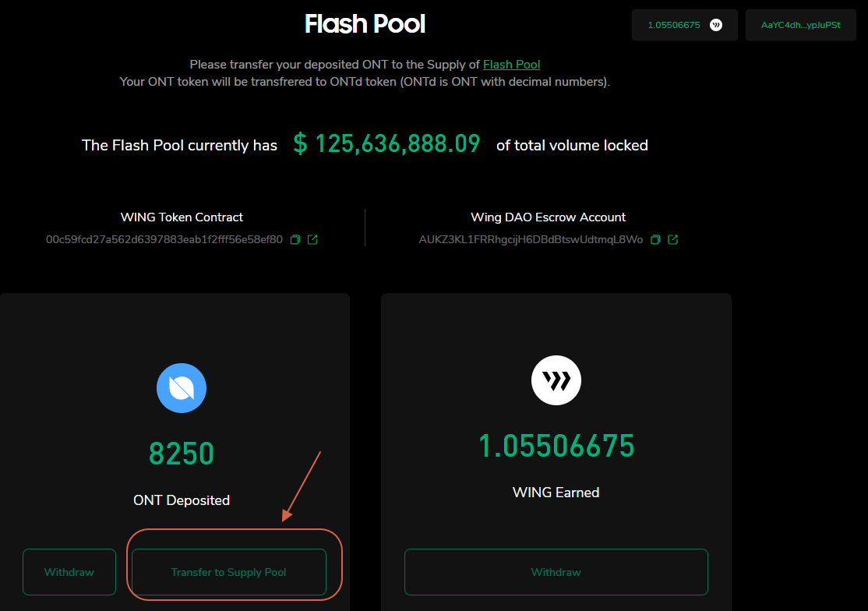This screenshot has height=611, width=868.
Task: Click the Flash Pool page heading
Action: (x=365, y=24)
